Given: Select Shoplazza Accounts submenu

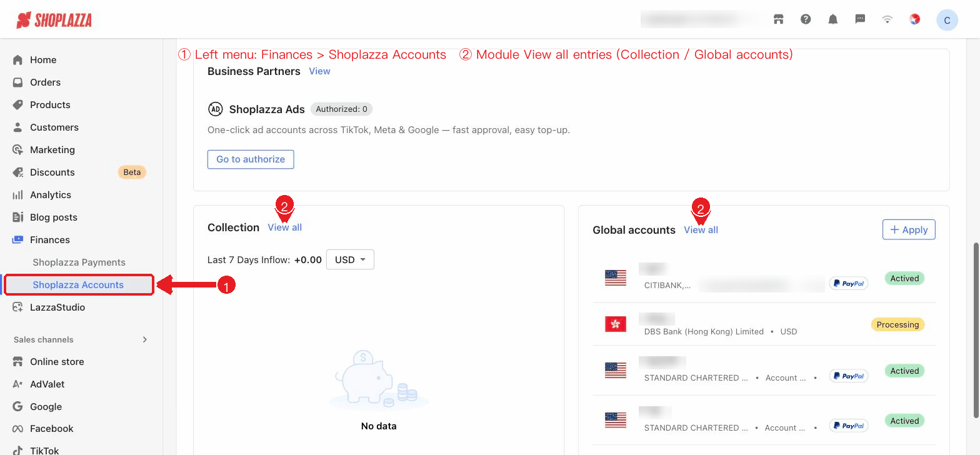Looking at the screenshot, I should [79, 285].
